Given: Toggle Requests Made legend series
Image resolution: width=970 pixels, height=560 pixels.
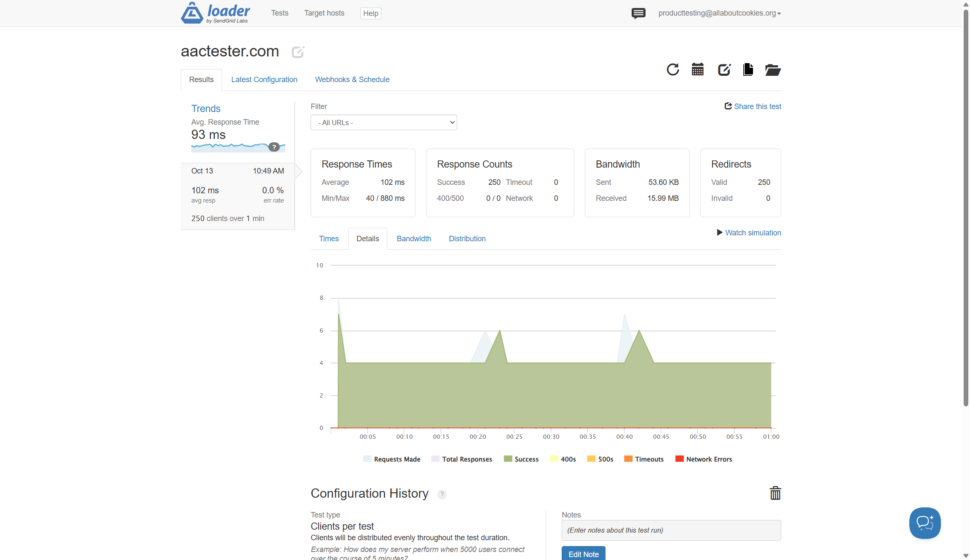Looking at the screenshot, I should point(392,459).
